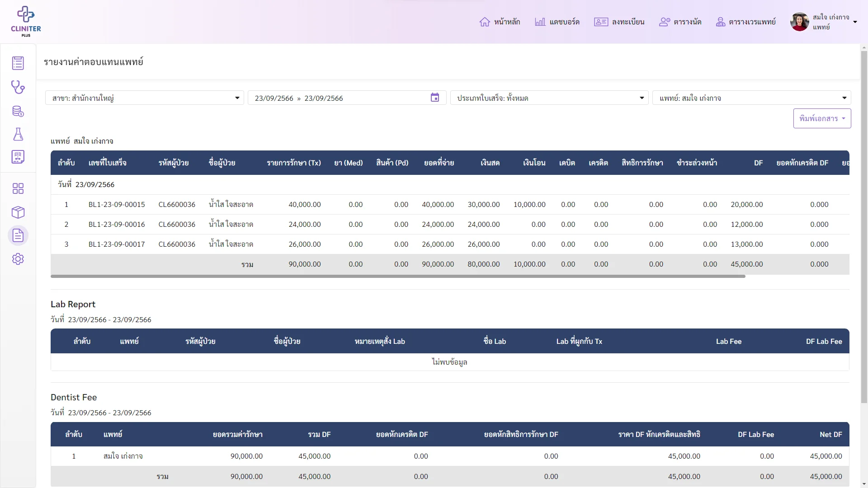Open the stethoscope icon in sidebar
The image size is (868, 488).
[x=18, y=87]
